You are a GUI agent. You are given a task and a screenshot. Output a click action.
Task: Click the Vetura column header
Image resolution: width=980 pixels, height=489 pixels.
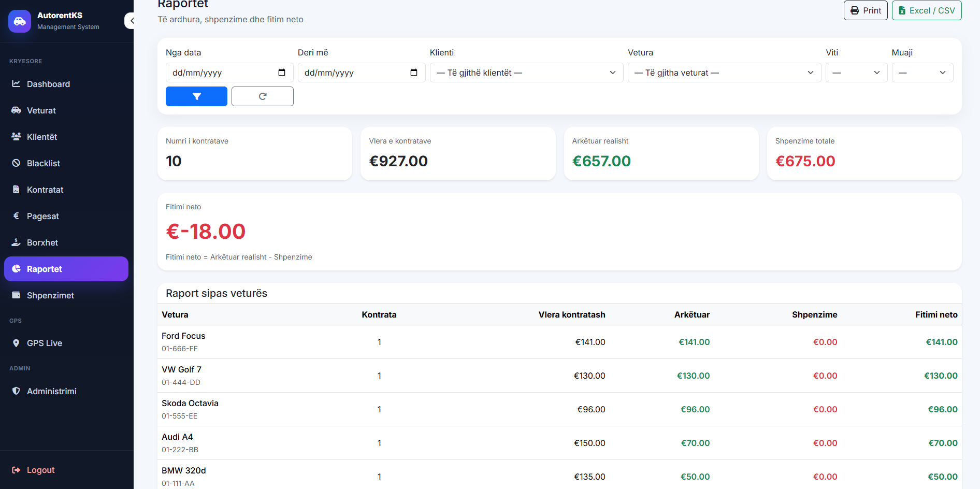point(175,314)
